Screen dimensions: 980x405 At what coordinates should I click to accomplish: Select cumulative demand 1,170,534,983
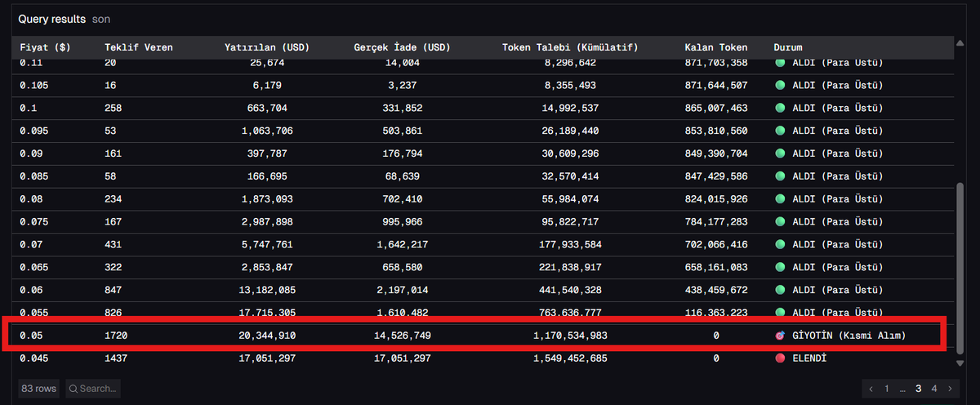click(x=570, y=336)
